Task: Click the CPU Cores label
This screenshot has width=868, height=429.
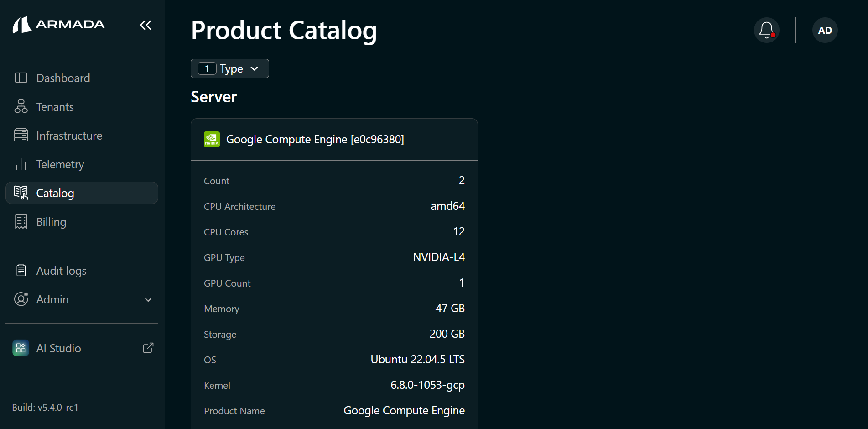Action: point(226,232)
